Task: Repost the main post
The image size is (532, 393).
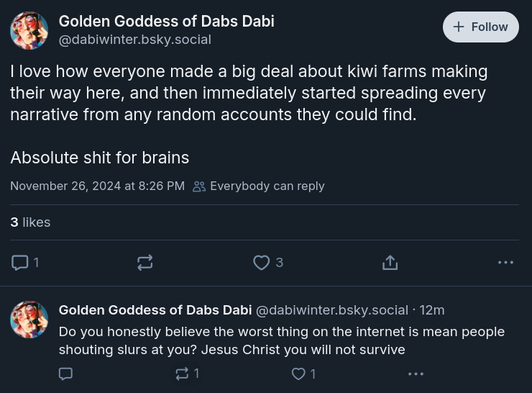Action: (x=145, y=263)
